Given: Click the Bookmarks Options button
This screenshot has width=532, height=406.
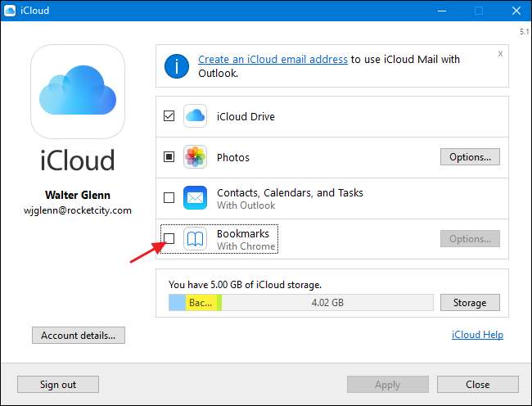Looking at the screenshot, I should click(470, 238).
